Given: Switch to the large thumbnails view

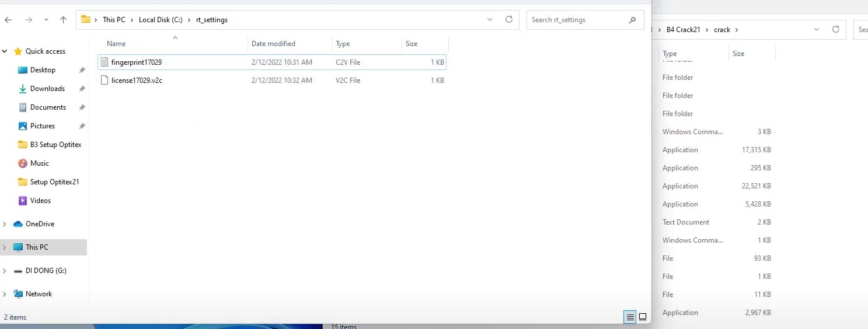Looking at the screenshot, I should click(x=643, y=317).
